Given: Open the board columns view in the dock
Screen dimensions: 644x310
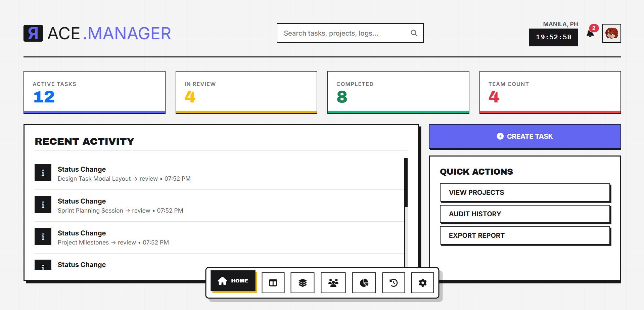Looking at the screenshot, I should click(273, 283).
